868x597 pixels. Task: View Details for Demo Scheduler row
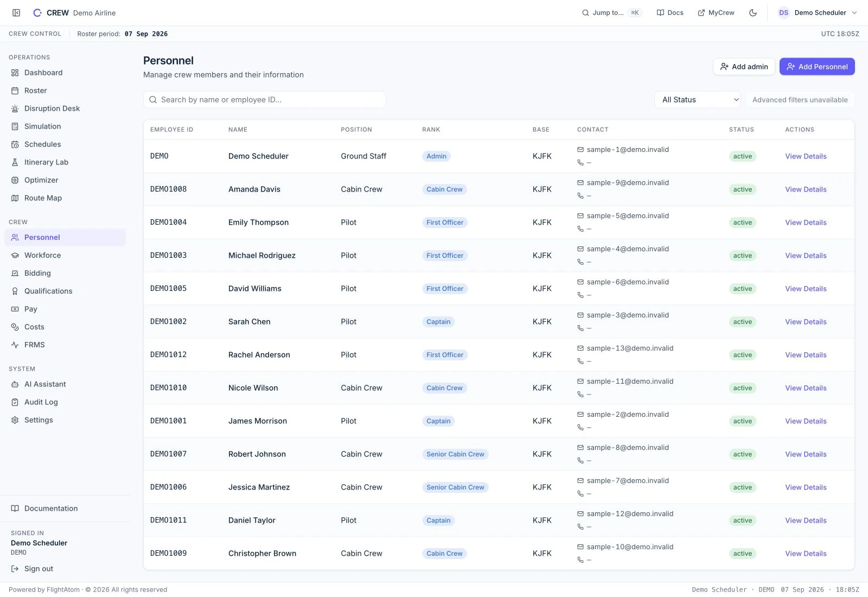(x=806, y=156)
